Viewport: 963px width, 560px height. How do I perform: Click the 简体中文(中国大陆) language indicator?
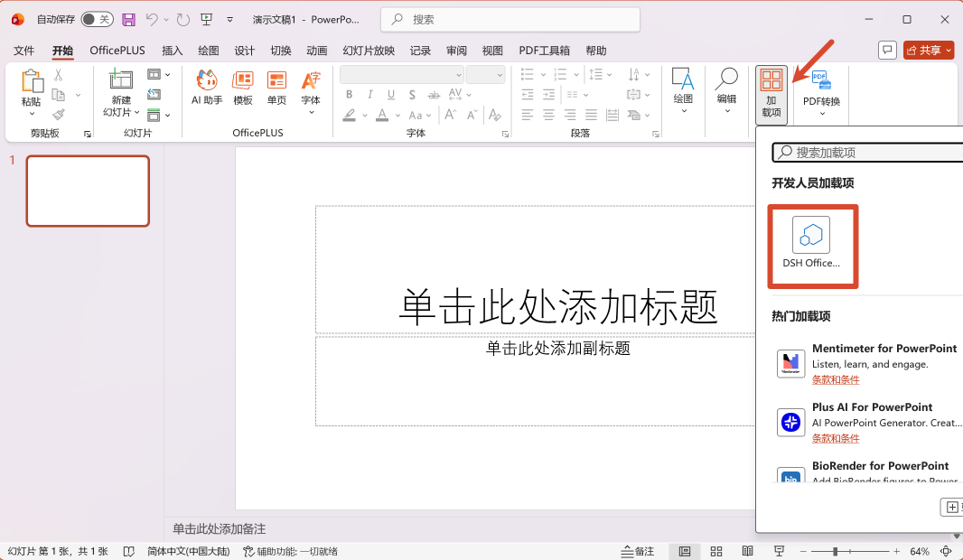coord(189,551)
